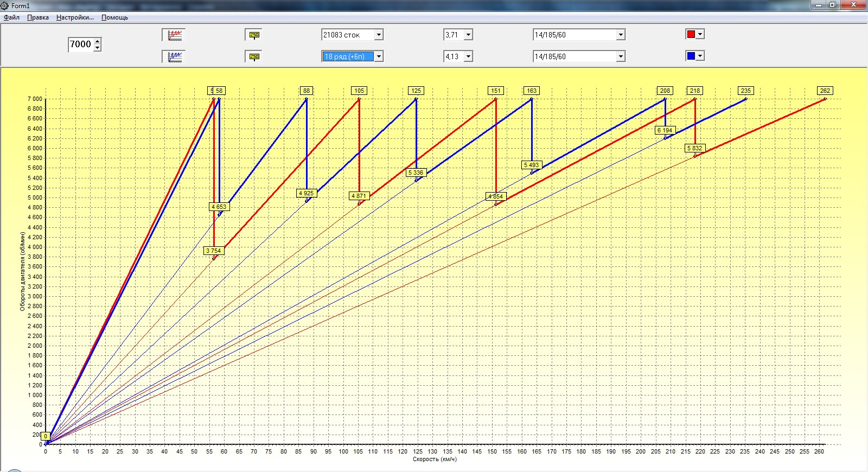This screenshot has height=472, width=868.
Task: Click the 105 km/h speed label on chart
Action: [359, 91]
